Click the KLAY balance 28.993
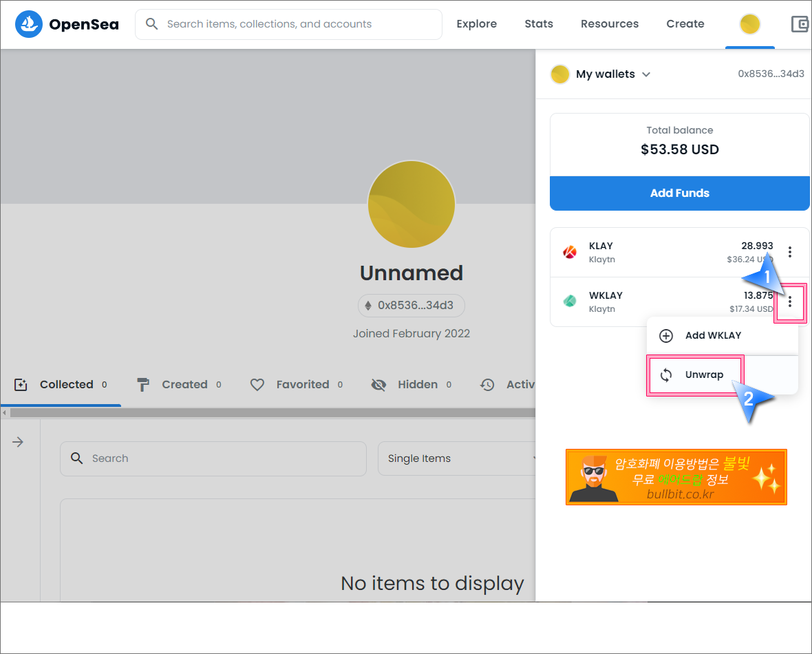Image resolution: width=812 pixels, height=654 pixels. click(x=756, y=246)
